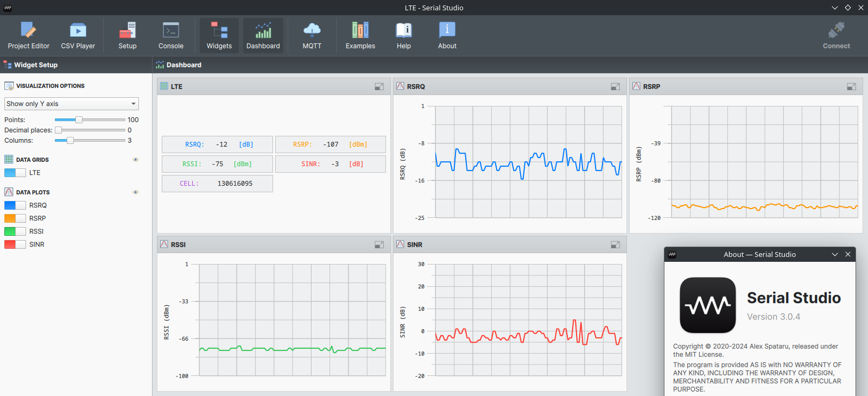Toggle visibility of all Data Grids

136,160
